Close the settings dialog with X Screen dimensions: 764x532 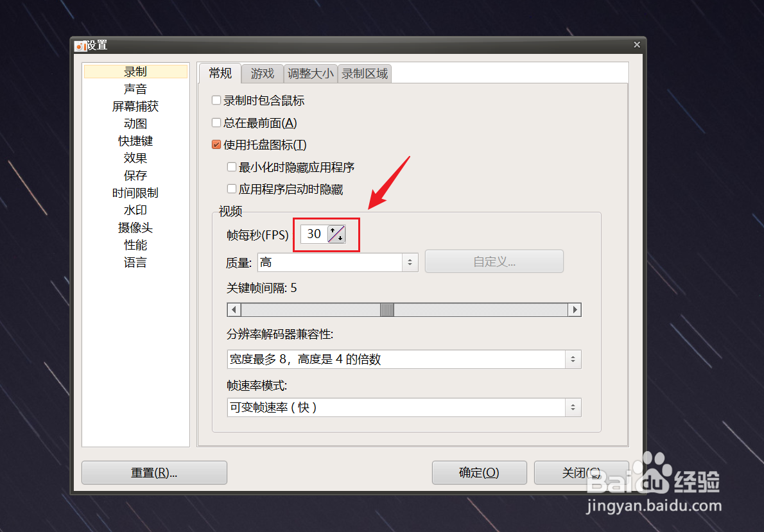point(637,45)
